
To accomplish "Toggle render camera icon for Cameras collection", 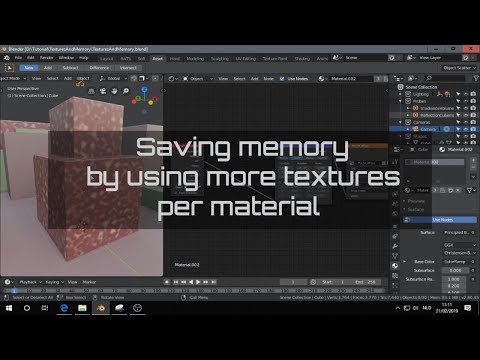I will click(x=473, y=122).
